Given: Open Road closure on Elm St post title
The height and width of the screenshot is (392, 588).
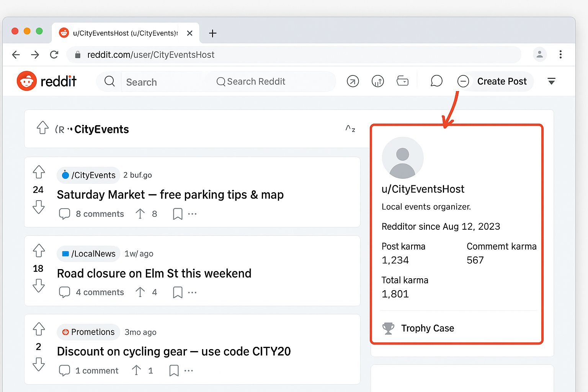Looking at the screenshot, I should 154,273.
